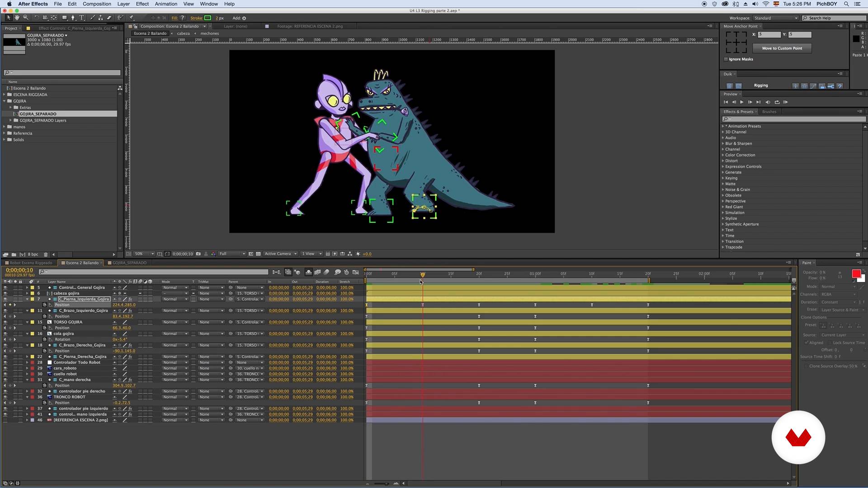The height and width of the screenshot is (488, 868).
Task: Expand the ESCENA RIGGEADA folder
Action: click(x=5, y=94)
